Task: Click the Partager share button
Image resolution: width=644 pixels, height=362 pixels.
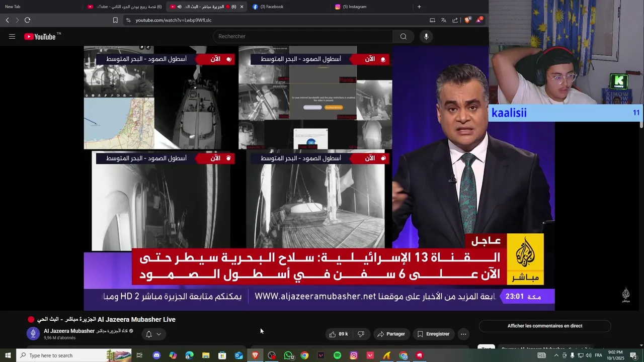Action: [x=391, y=334]
